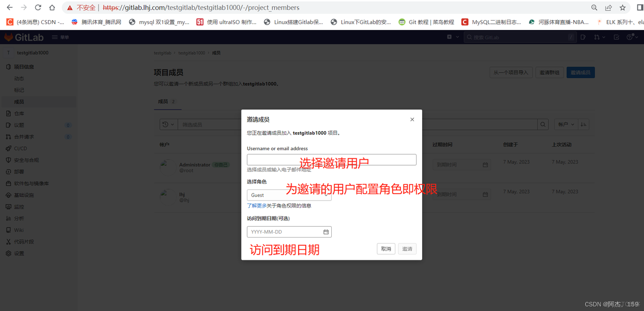Click the CI/CD rocket icon in sidebar
The image size is (644, 311).
coord(8,148)
